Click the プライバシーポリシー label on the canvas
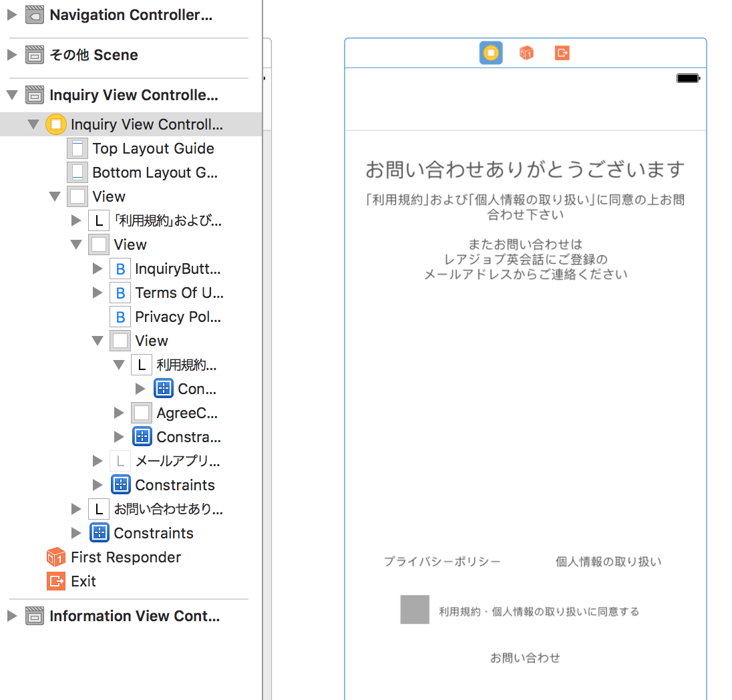This screenshot has width=732, height=700. (443, 562)
